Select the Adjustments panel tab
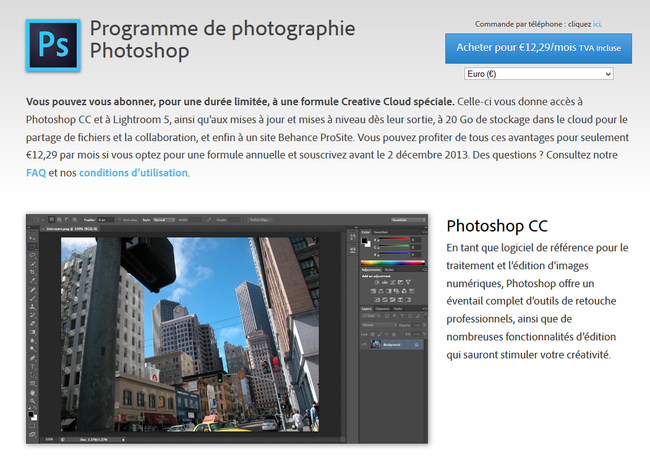 point(371,270)
